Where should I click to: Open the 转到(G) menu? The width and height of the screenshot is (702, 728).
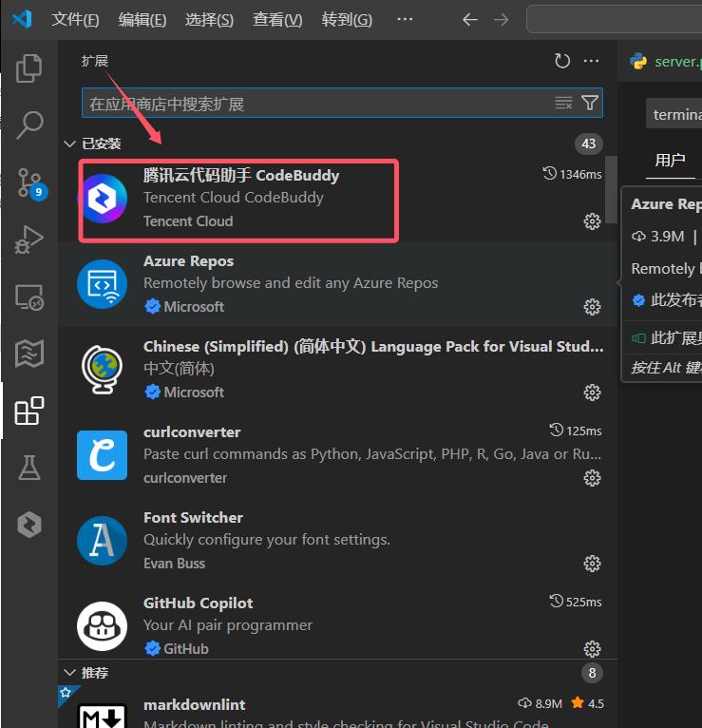pos(347,20)
